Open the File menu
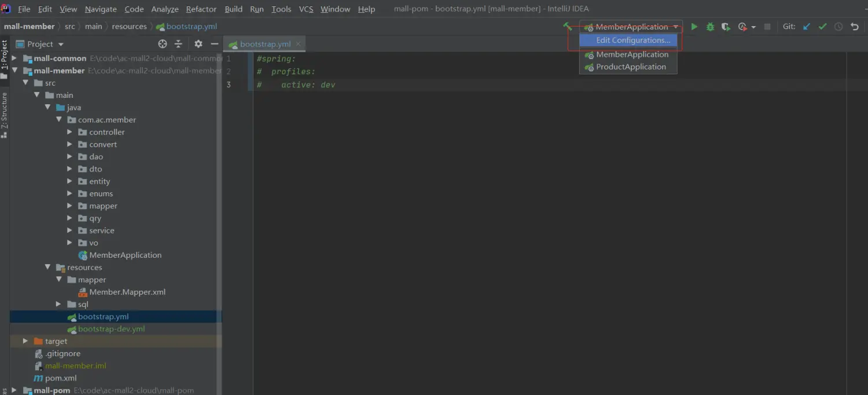The width and height of the screenshot is (868, 395). click(x=24, y=9)
